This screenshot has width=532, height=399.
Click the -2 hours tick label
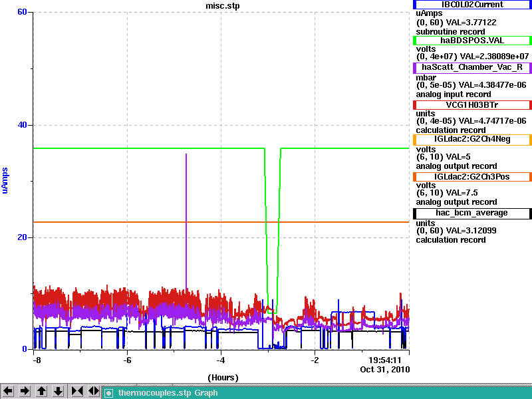tap(315, 360)
